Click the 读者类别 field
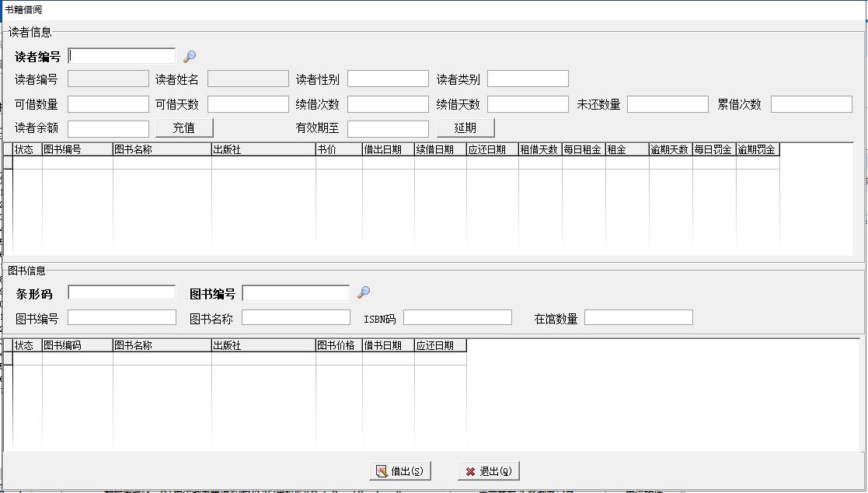 [x=528, y=79]
